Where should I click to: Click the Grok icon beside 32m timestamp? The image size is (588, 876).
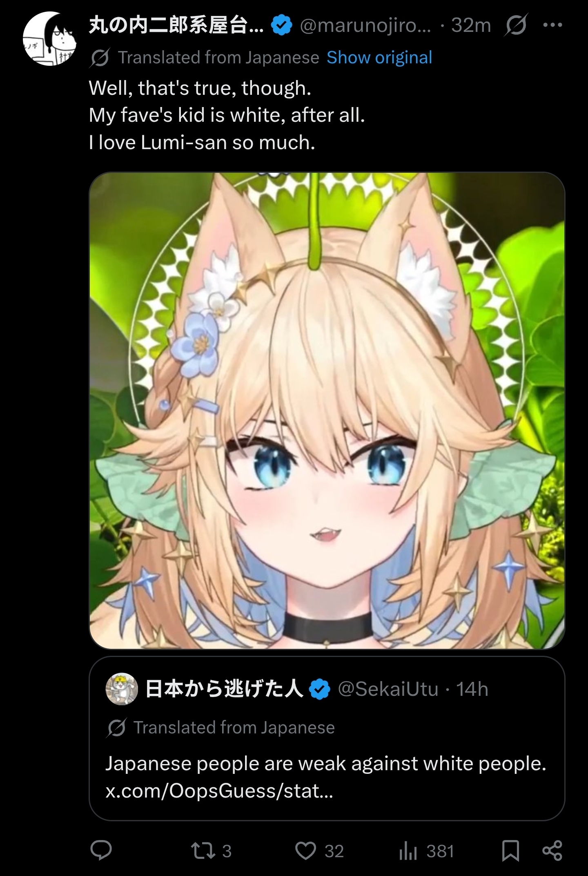[516, 25]
